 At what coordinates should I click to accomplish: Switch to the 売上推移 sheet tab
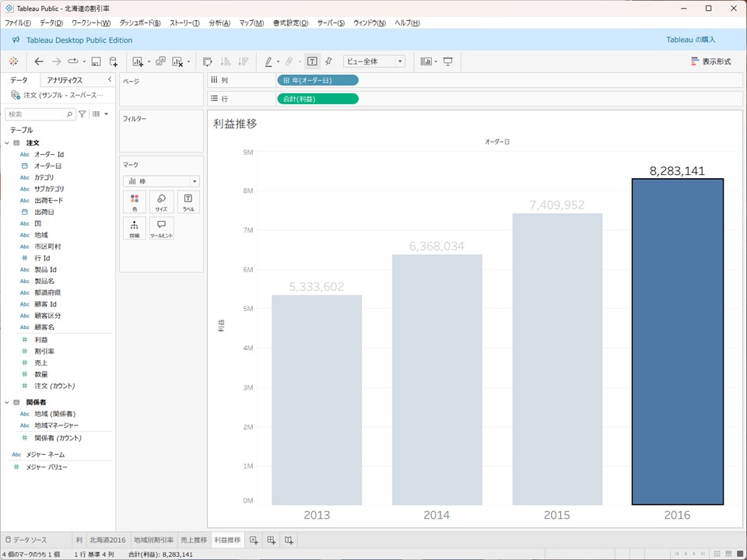point(194,540)
